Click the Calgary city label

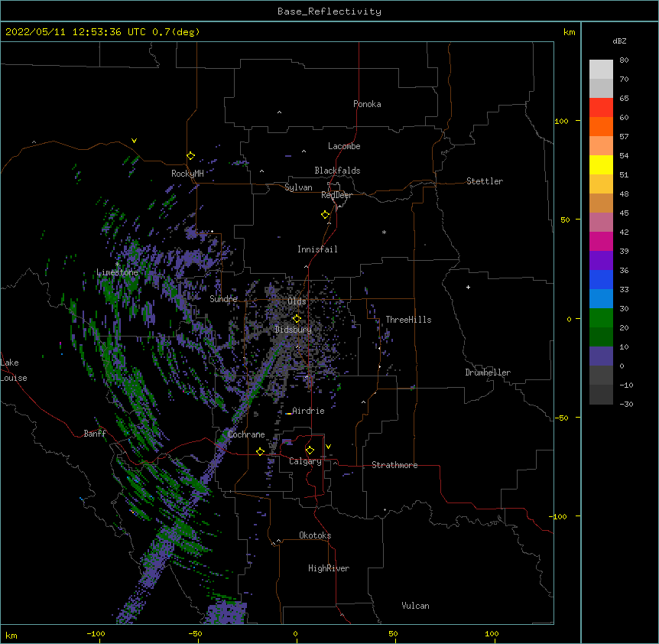click(x=305, y=461)
